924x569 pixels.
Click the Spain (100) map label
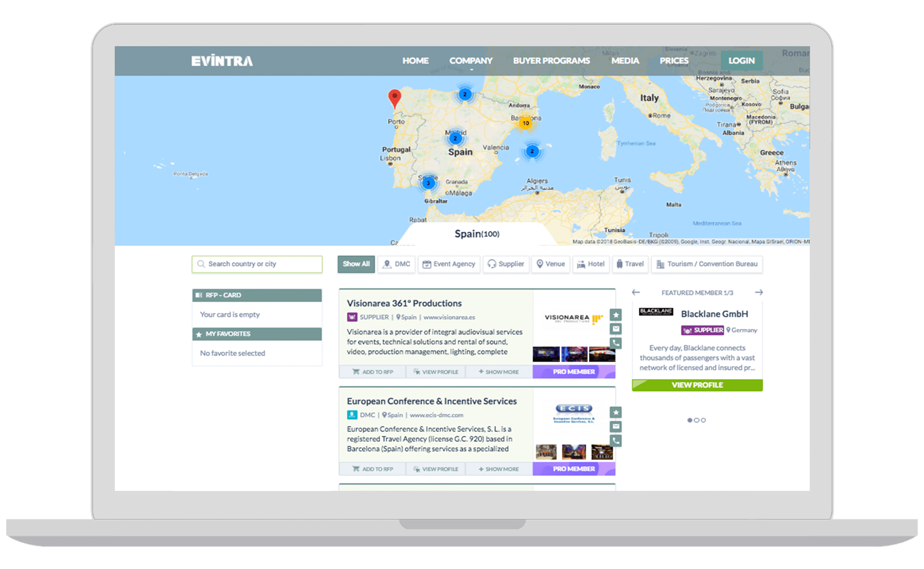[477, 234]
